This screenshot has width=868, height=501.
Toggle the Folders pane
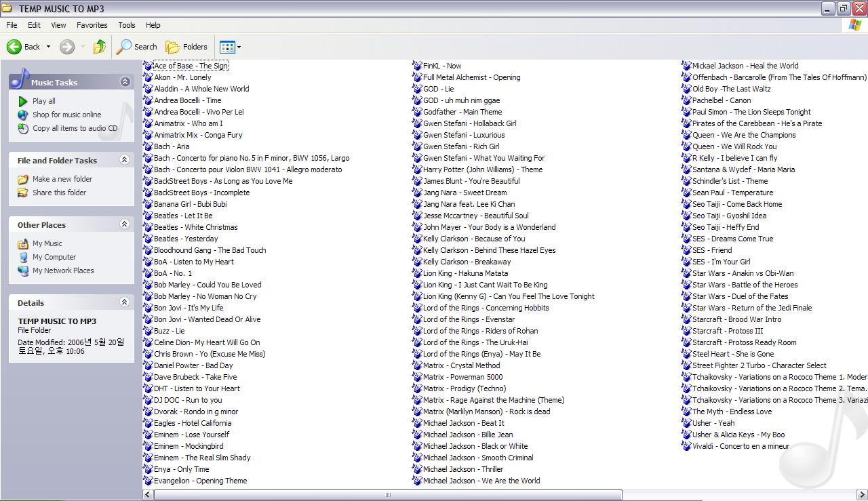pyautogui.click(x=186, y=47)
